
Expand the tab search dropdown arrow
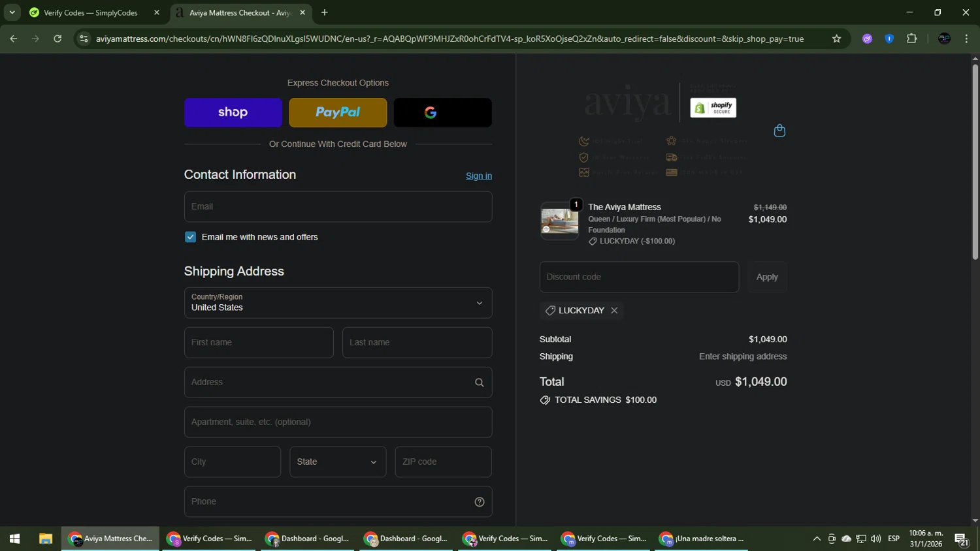point(12,12)
